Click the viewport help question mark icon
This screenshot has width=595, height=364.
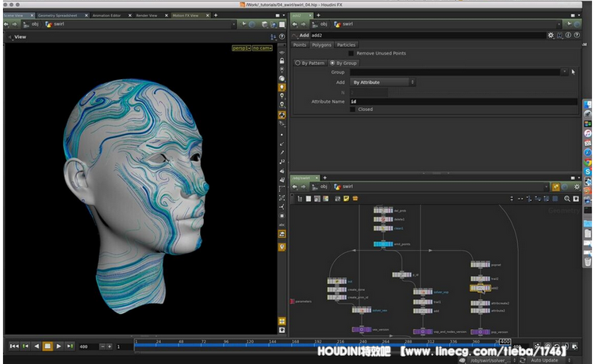[x=282, y=36]
